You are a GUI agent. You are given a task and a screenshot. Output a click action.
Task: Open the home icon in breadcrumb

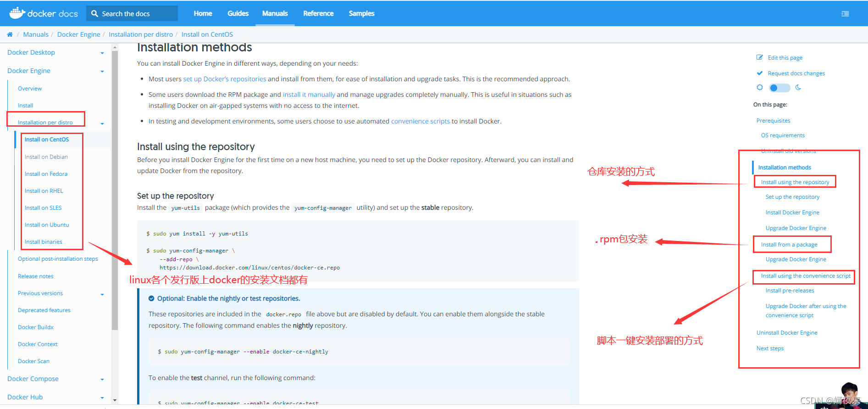pos(10,34)
